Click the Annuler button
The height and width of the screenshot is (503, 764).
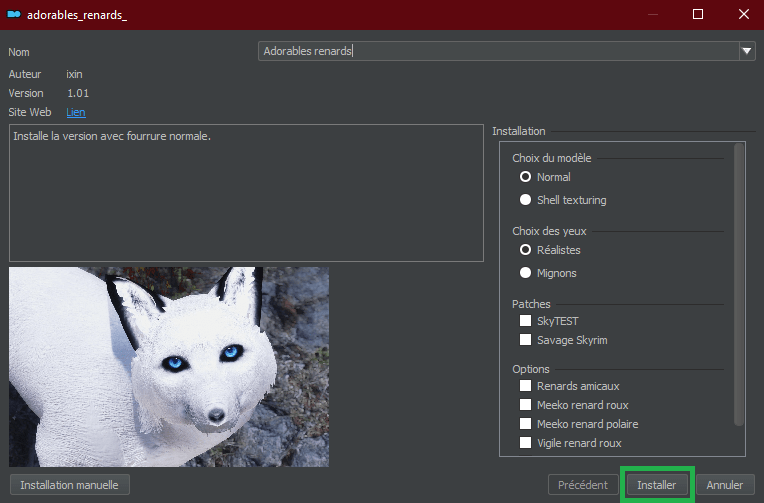[x=725, y=485]
